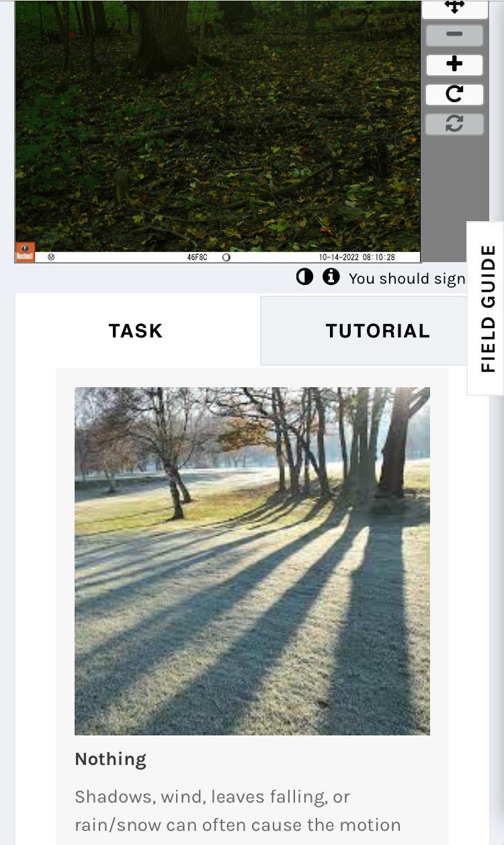Open the TUTORIAL tab
This screenshot has width=504, height=845.
[378, 330]
